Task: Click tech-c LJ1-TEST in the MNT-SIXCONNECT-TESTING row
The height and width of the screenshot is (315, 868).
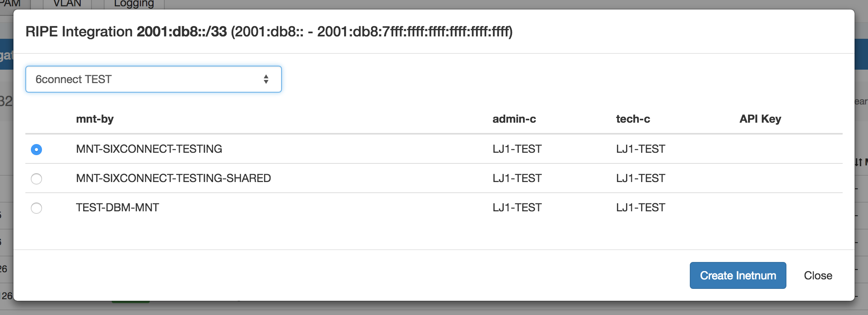Action: (x=641, y=149)
